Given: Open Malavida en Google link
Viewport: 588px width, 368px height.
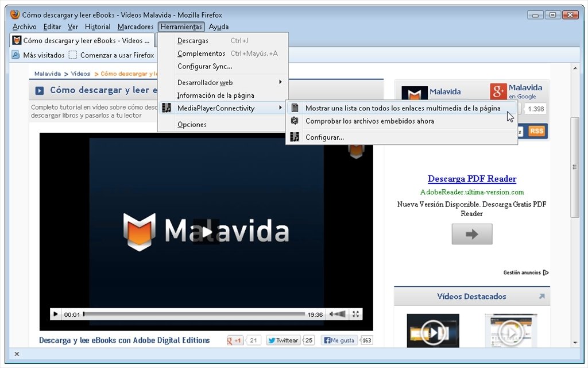Looking at the screenshot, I should pos(525,91).
